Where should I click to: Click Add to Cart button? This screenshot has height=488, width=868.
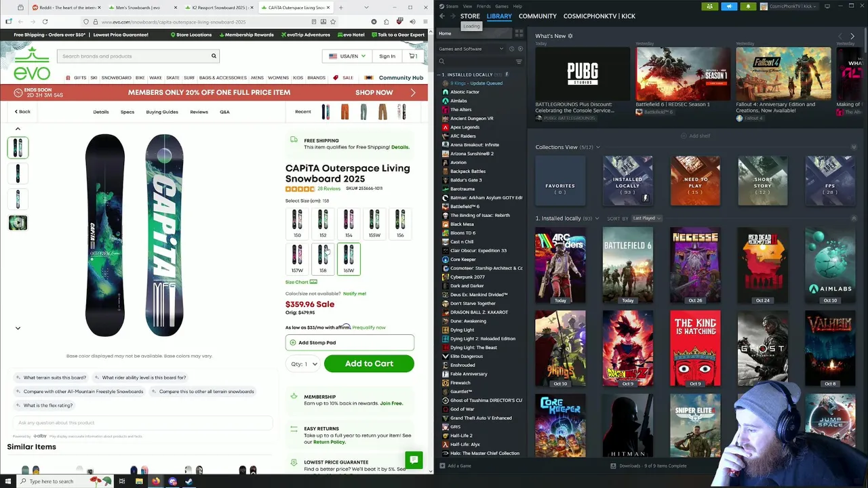[x=369, y=364]
